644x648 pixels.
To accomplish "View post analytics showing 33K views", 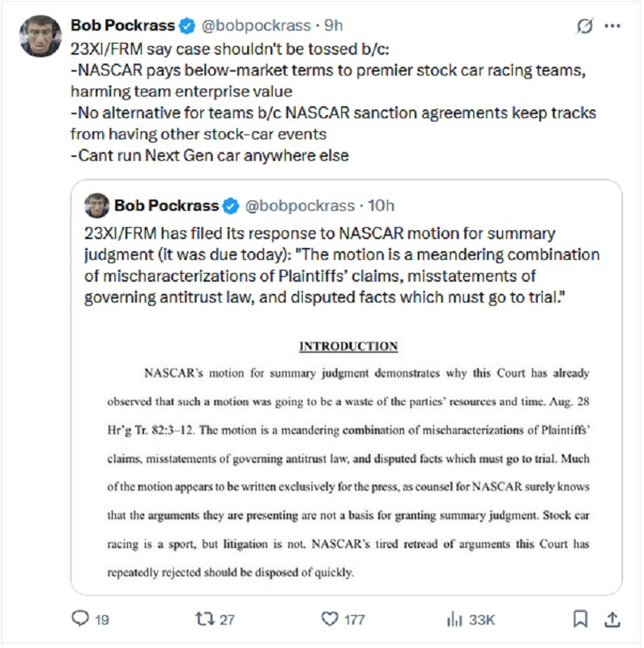I will [454, 620].
